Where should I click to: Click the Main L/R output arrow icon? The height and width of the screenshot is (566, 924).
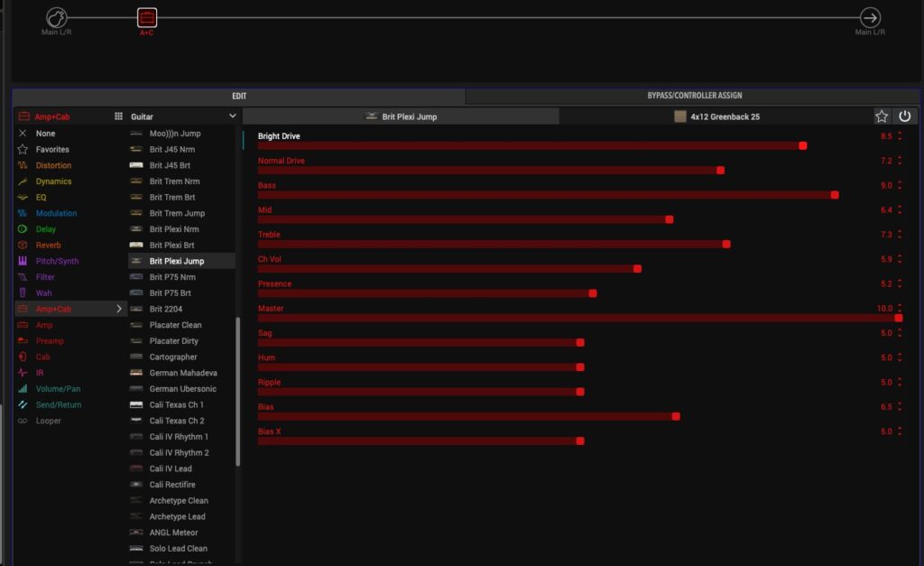[870, 18]
